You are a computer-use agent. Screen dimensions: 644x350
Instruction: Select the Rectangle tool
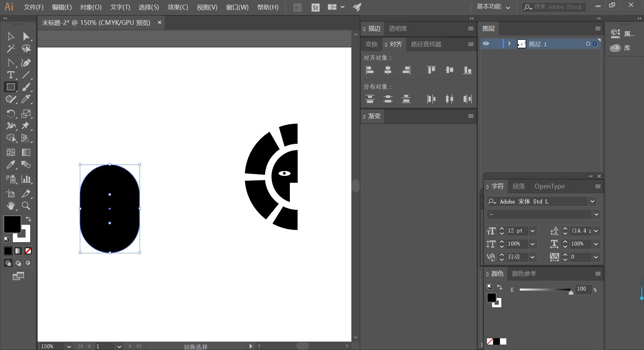coord(11,87)
